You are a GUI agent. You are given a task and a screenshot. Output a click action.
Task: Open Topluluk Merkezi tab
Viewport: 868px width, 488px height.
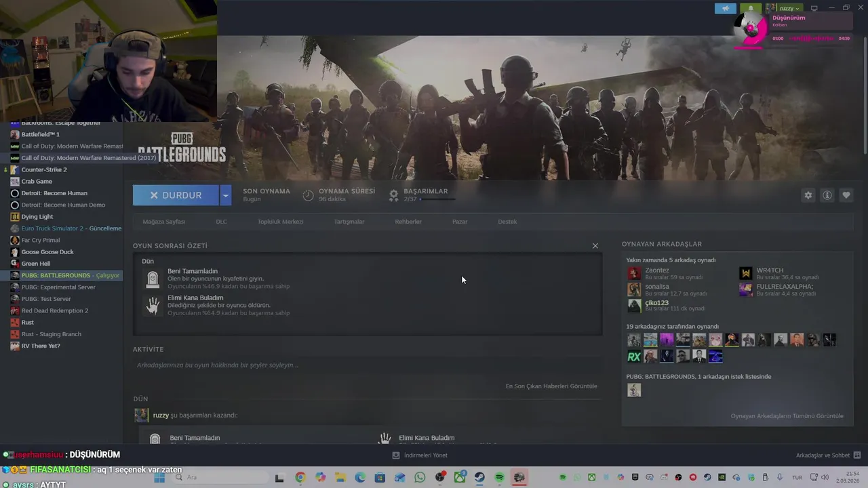pyautogui.click(x=280, y=222)
